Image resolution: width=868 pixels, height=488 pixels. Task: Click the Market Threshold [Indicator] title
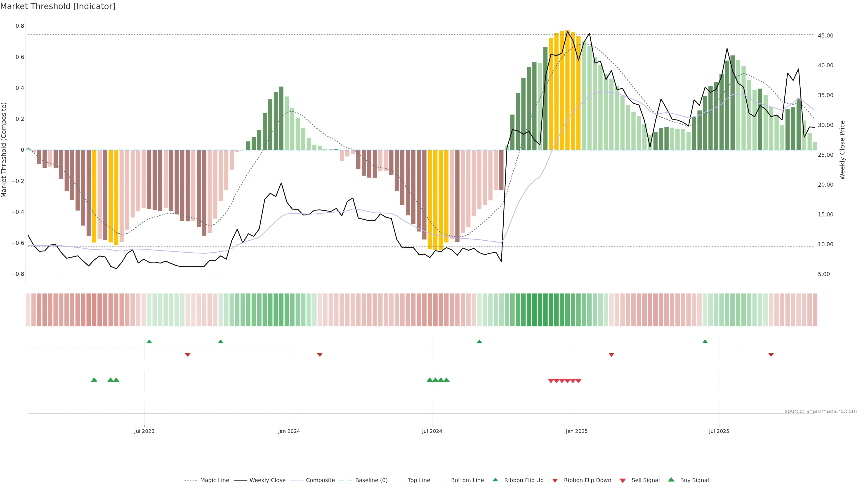(x=58, y=6)
